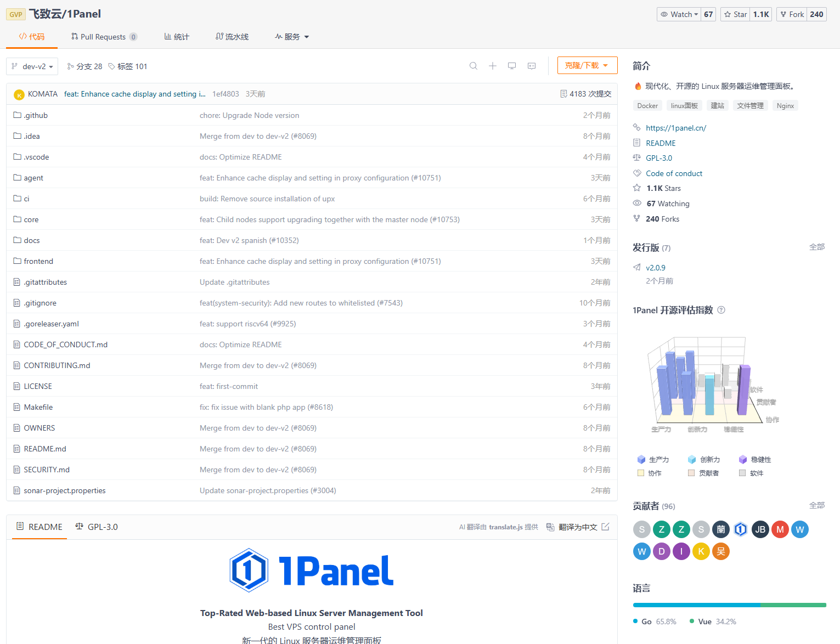
Task: Open the .goreleaser.yaml file
Action: pyautogui.click(x=52, y=324)
